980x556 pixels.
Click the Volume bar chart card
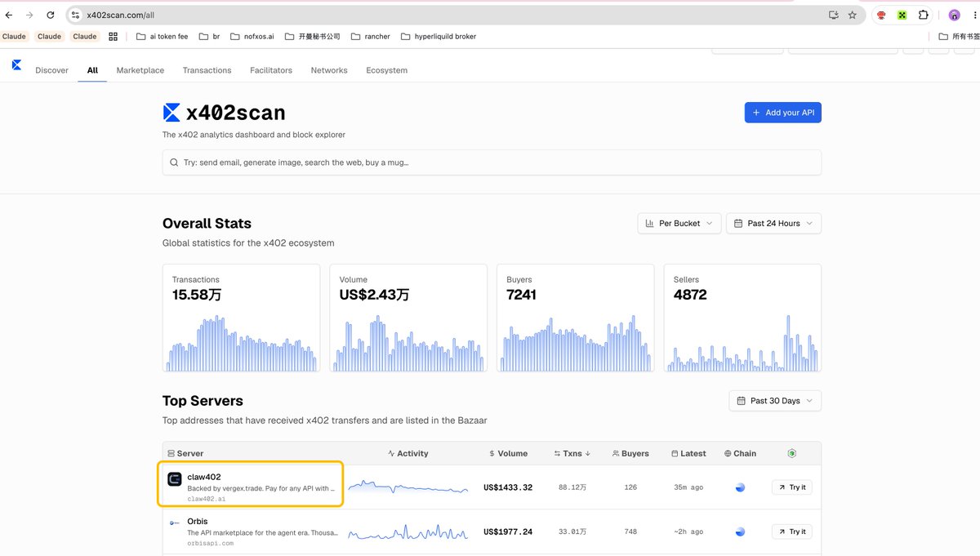pyautogui.click(x=408, y=318)
